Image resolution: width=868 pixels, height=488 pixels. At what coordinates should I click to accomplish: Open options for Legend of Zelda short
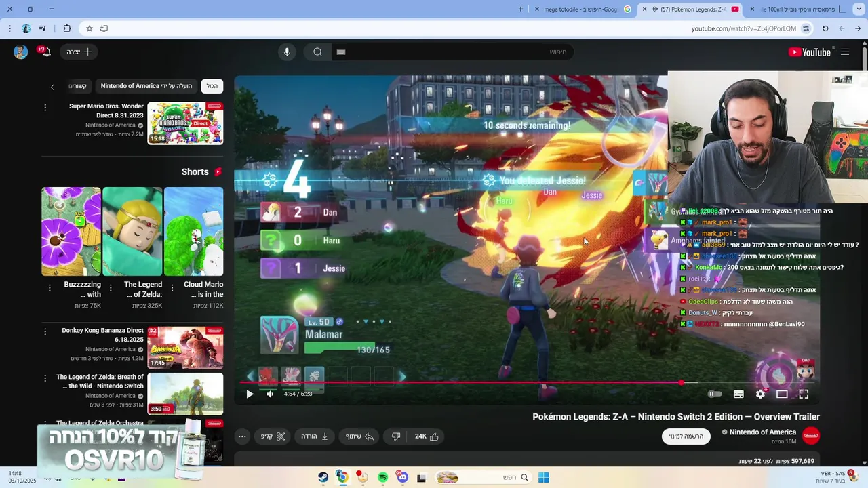tap(111, 288)
